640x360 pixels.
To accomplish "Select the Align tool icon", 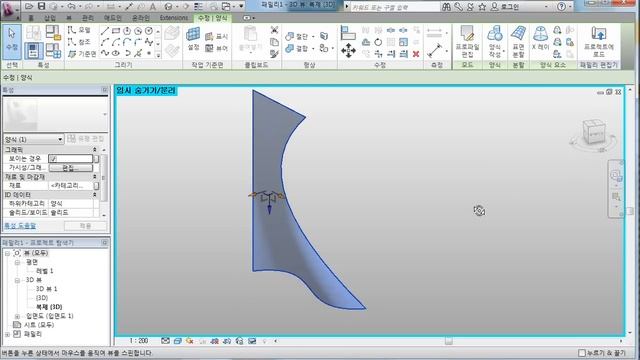I will click(x=348, y=33).
